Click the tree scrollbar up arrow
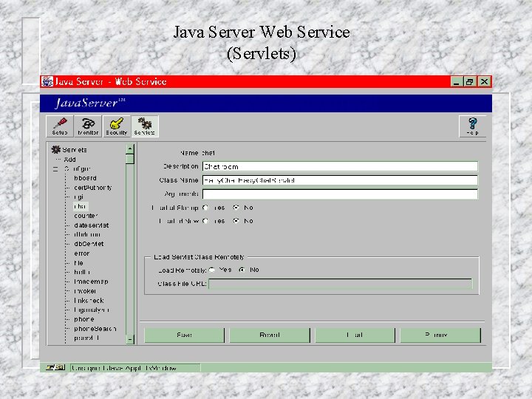 point(130,149)
